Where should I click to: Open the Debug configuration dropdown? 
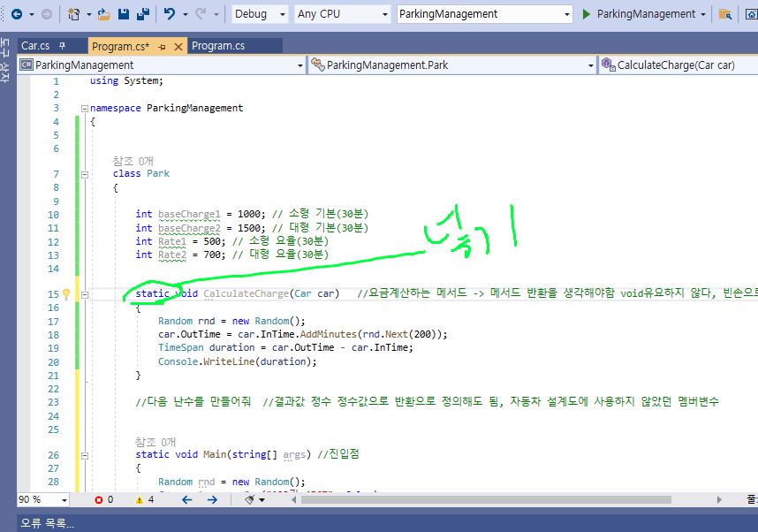coord(260,14)
